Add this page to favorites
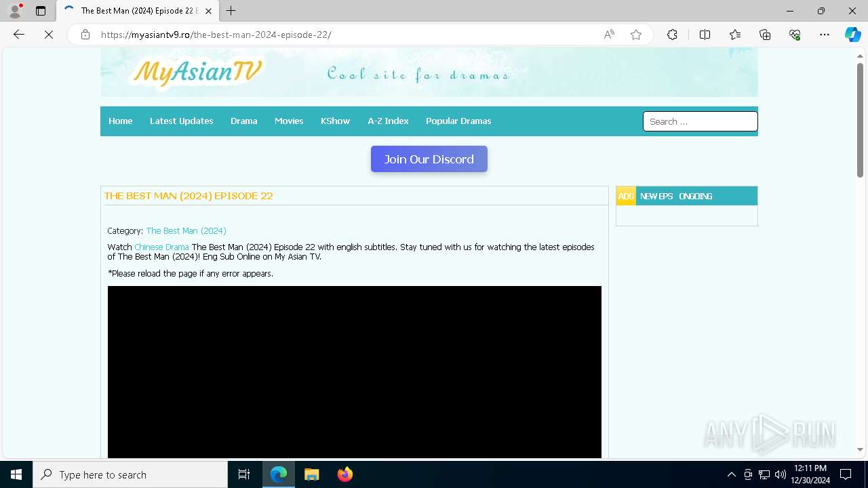This screenshot has width=868, height=488. [x=636, y=35]
